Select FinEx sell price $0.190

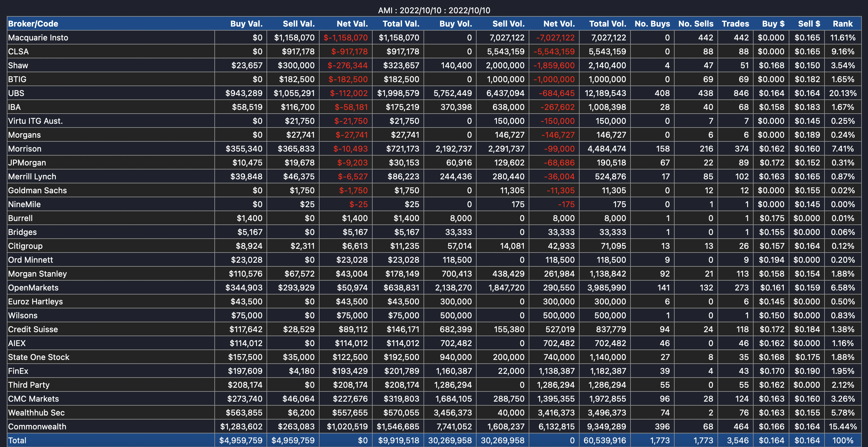(x=808, y=371)
